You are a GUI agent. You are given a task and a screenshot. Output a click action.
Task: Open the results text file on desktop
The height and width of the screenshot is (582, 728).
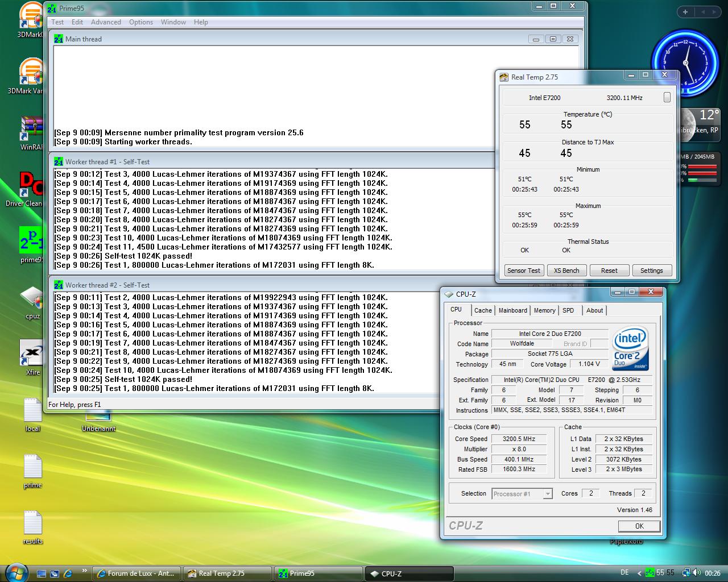point(32,527)
